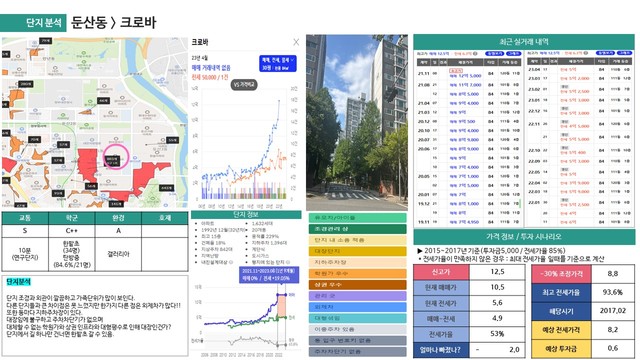The width and height of the screenshot is (640, 360).
Task: Click the 둔산동 > 크로바 title
Action: [113, 22]
